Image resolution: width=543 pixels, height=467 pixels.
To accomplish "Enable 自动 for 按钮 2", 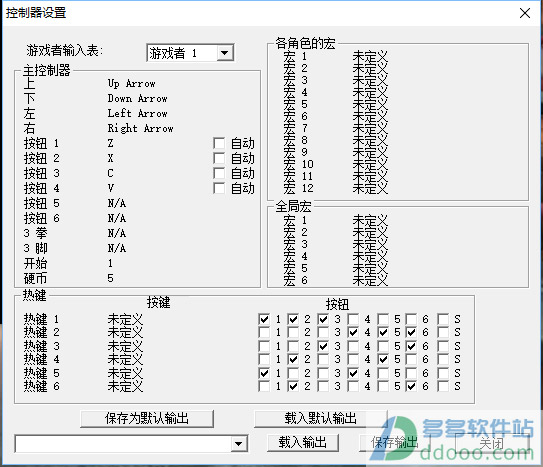I will pos(219,158).
